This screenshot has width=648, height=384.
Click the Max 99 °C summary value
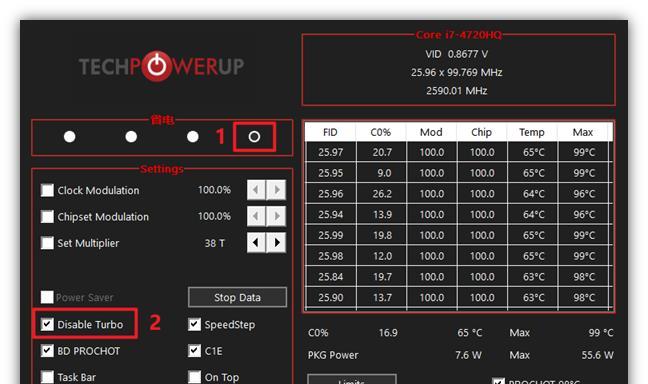point(601,333)
